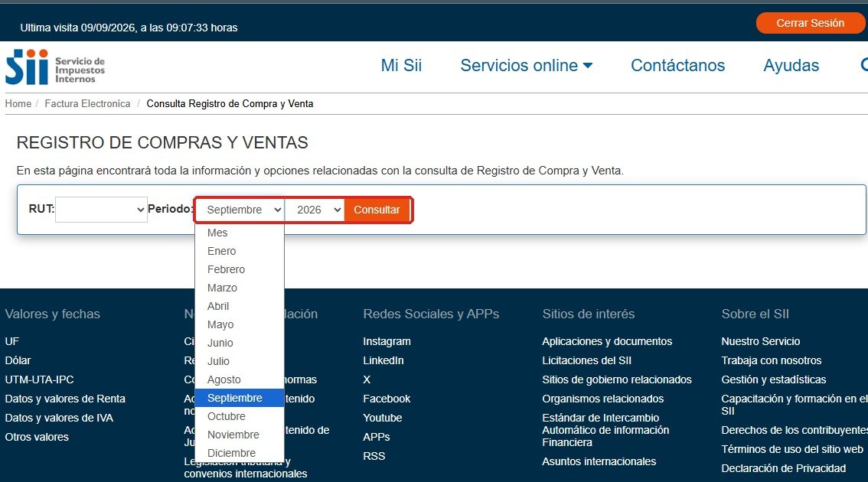Click the X social network link

click(x=367, y=379)
